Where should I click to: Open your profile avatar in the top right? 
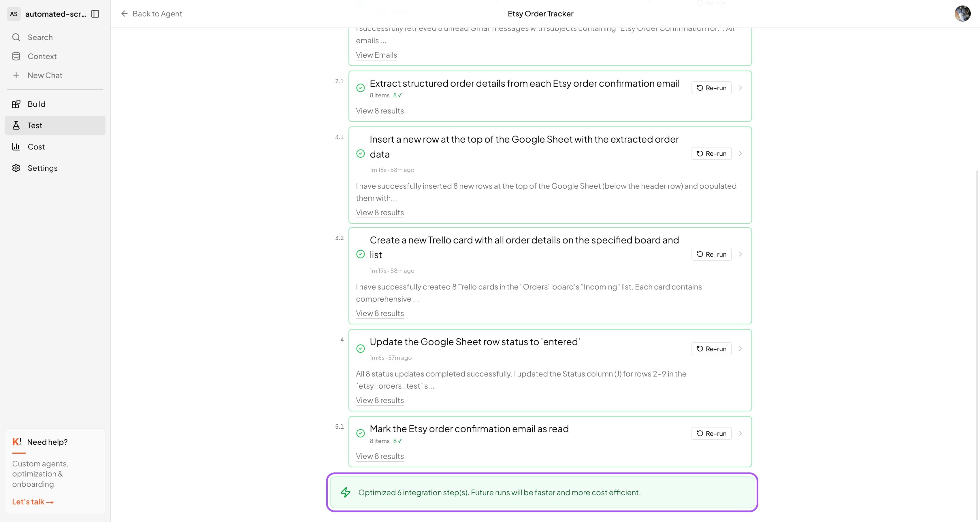pyautogui.click(x=962, y=14)
